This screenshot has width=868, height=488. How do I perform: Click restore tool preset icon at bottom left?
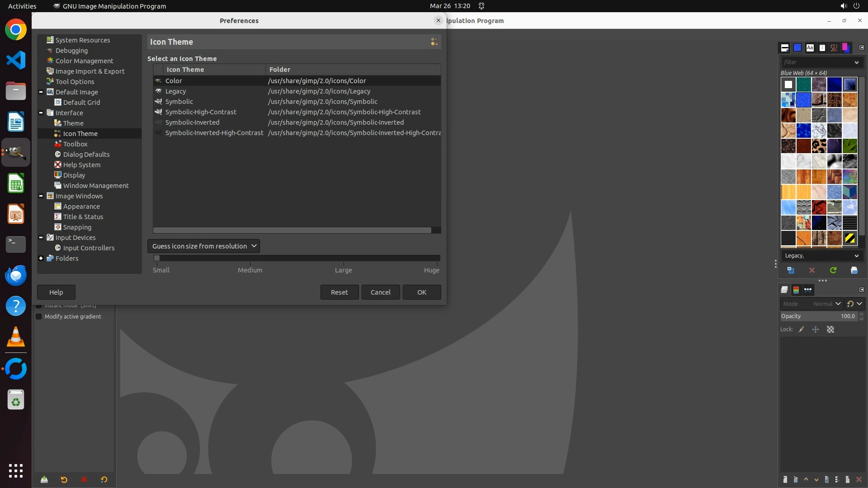coord(64,480)
